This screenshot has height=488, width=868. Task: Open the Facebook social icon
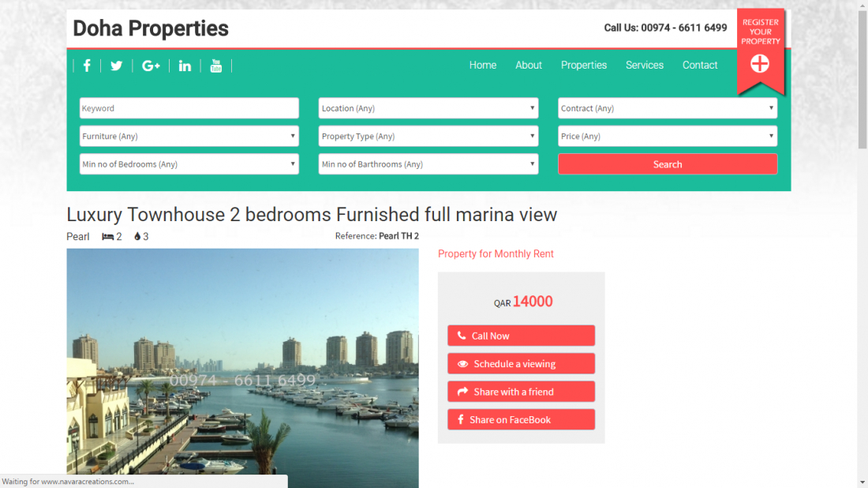(x=87, y=66)
